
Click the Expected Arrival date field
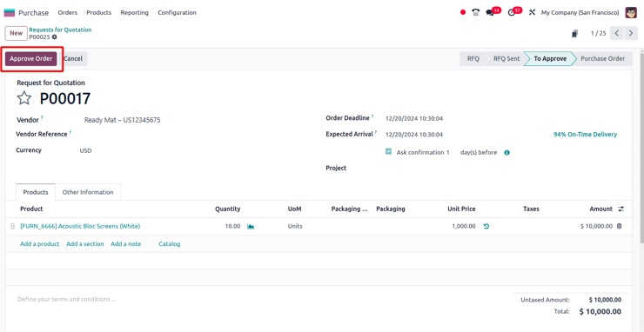414,135
